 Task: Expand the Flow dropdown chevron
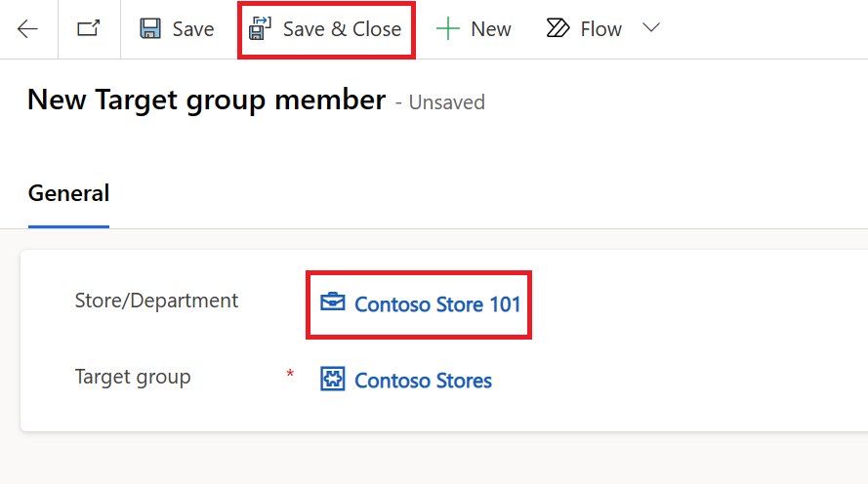coord(651,27)
